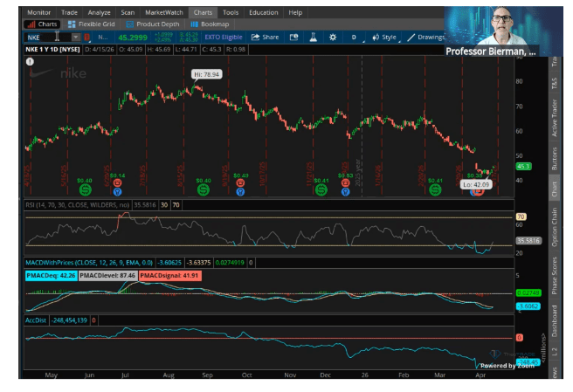Click the AccDist value -248,454,139
Image resolution: width=573 pixels, height=392 pixels.
point(69,320)
